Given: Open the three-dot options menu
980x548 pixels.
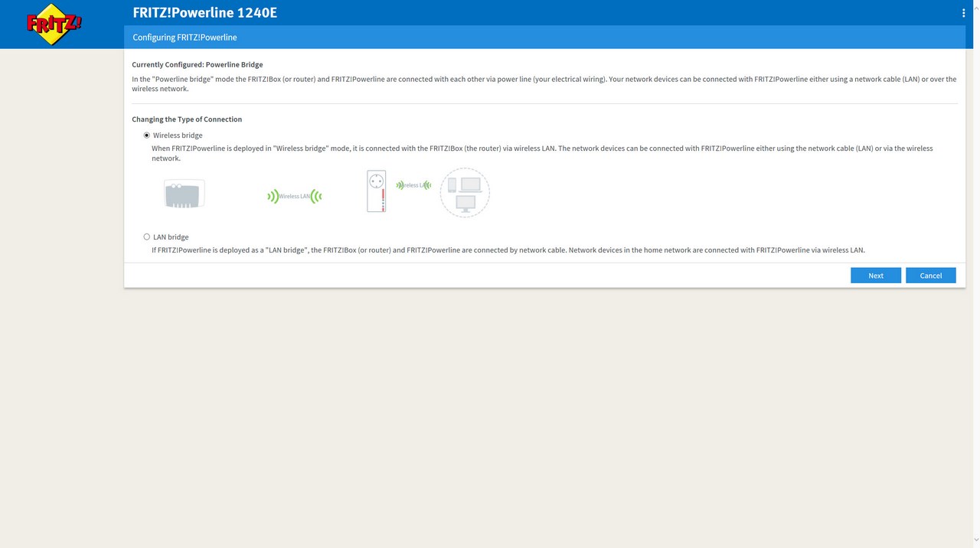Looking at the screenshot, I should [963, 12].
